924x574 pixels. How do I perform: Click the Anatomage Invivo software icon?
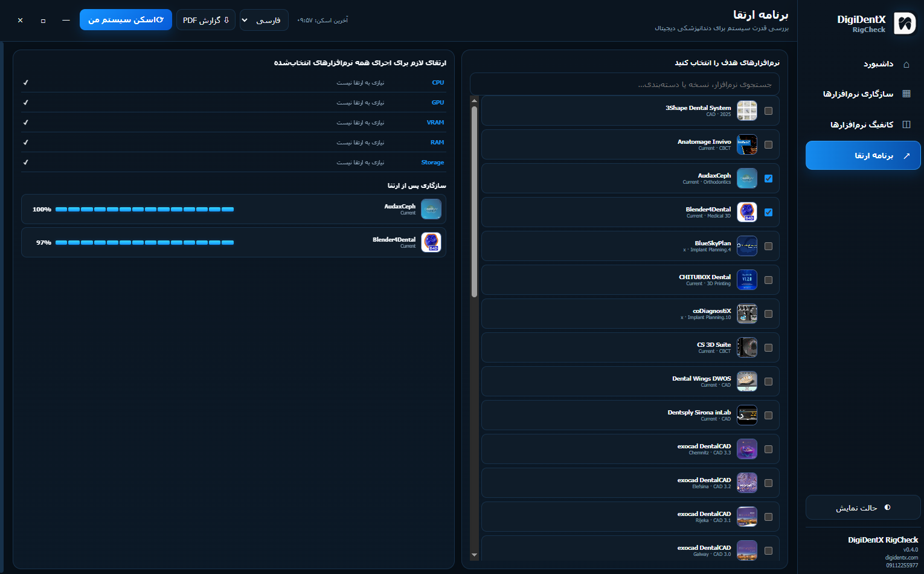point(747,144)
